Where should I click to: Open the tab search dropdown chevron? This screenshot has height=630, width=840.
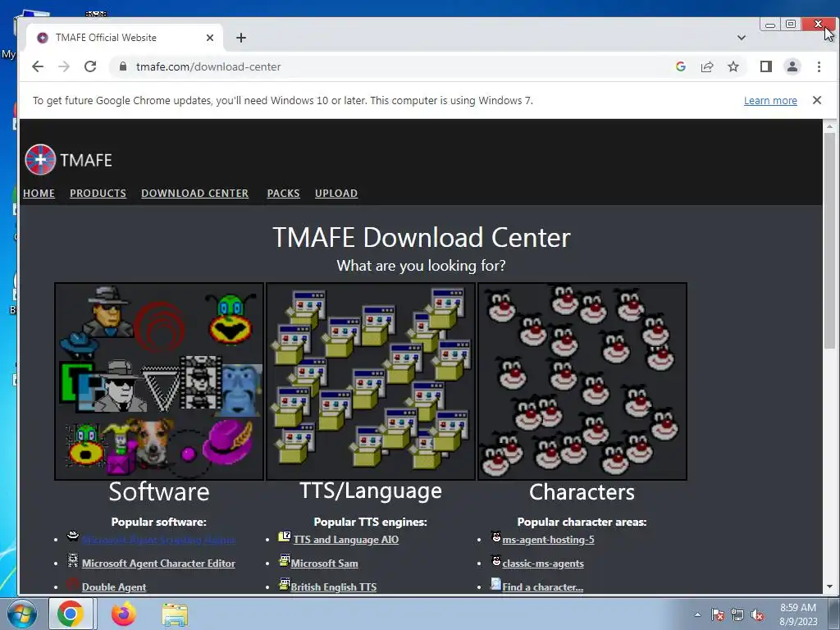(x=742, y=38)
